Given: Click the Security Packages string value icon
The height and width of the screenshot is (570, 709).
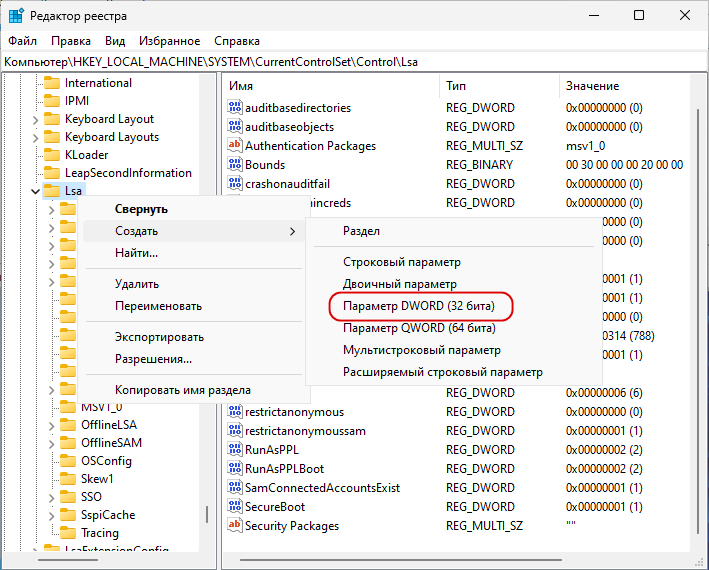Looking at the screenshot, I should tap(235, 526).
